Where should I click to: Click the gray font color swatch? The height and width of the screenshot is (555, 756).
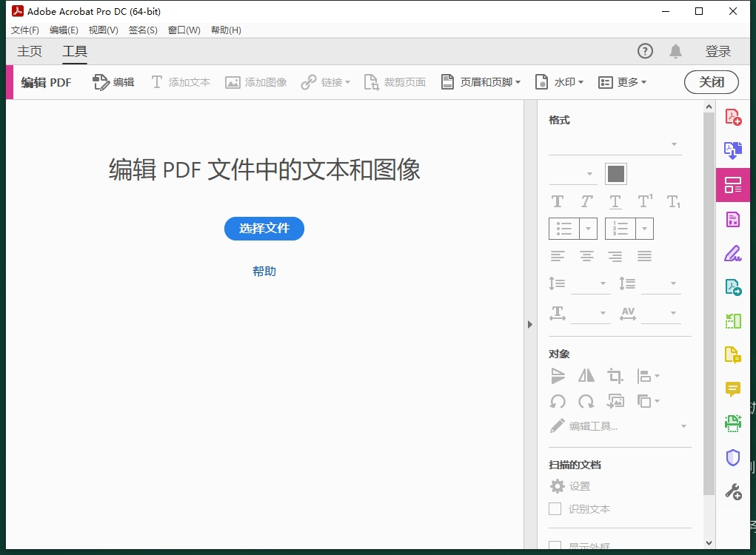point(616,174)
